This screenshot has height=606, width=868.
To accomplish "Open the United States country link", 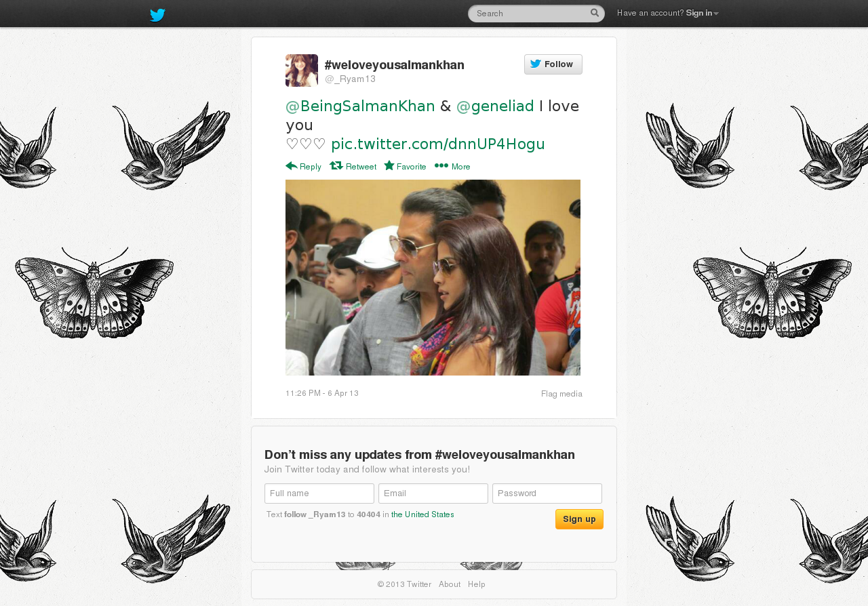I will click(x=422, y=514).
